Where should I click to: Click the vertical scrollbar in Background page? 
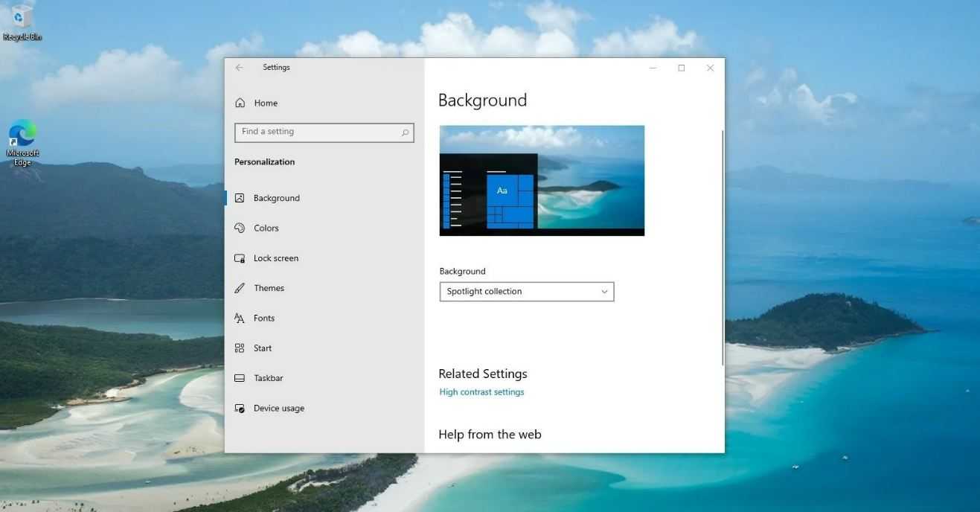(x=722, y=246)
